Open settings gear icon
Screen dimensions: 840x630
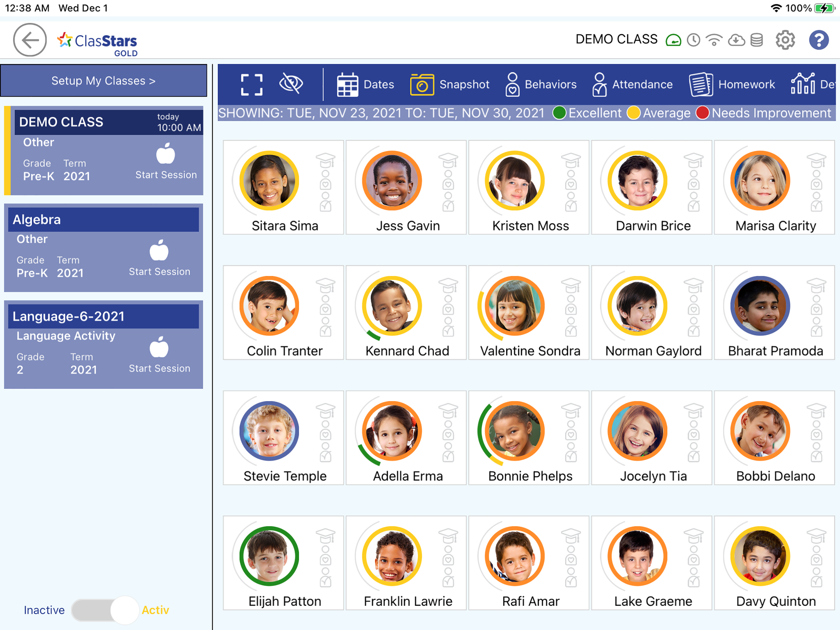point(785,40)
